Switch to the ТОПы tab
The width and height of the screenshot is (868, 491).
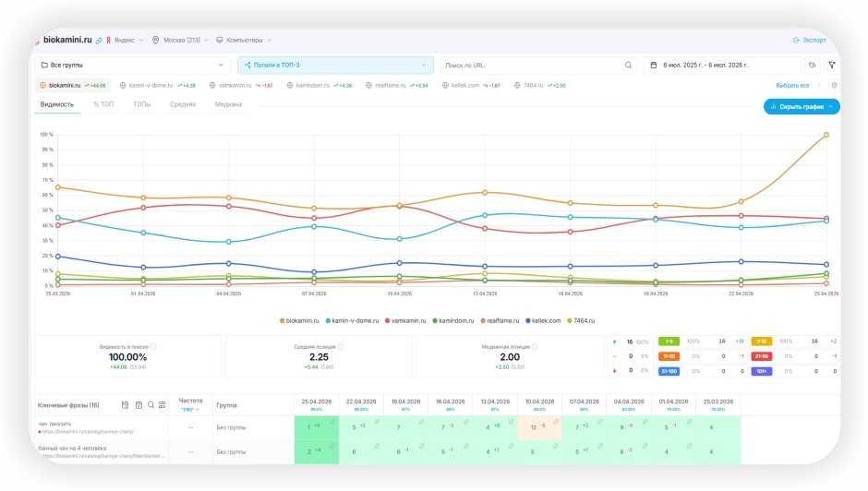pos(141,104)
